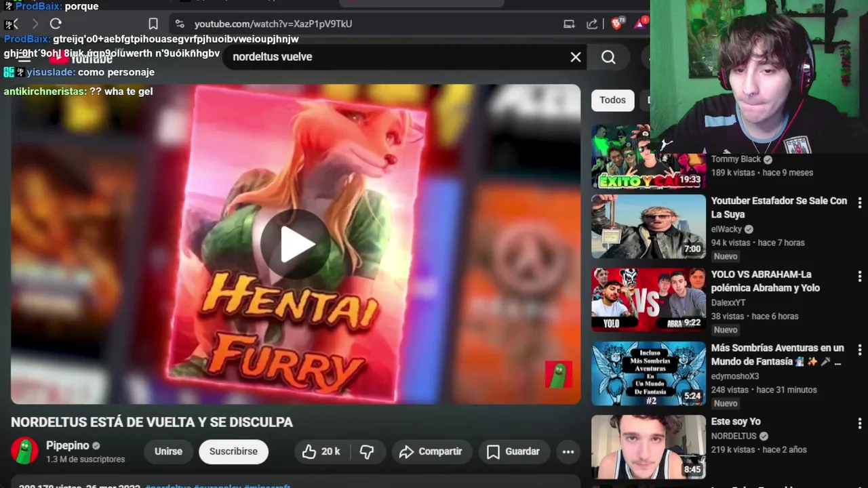This screenshot has height=488, width=868.
Task: Clear the YouTube search box
Action: [576, 57]
